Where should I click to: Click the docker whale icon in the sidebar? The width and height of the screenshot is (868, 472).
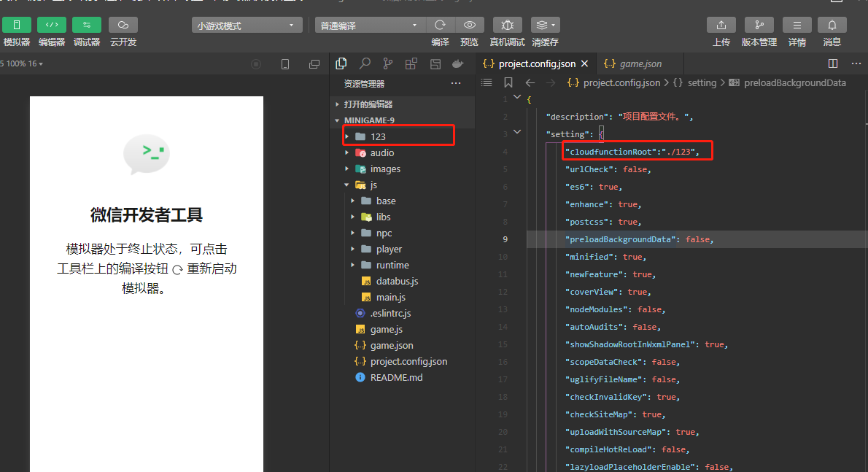[x=458, y=63]
